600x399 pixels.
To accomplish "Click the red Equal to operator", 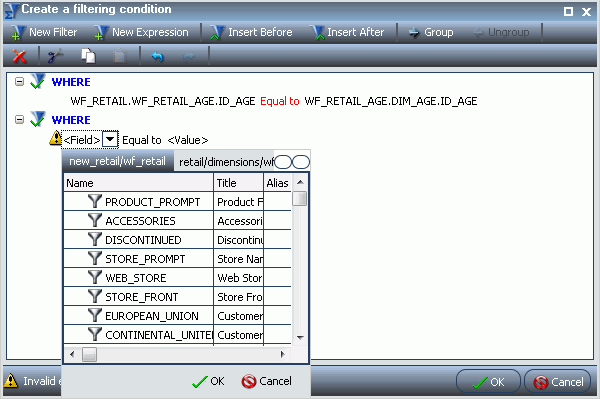I will tap(280, 101).
